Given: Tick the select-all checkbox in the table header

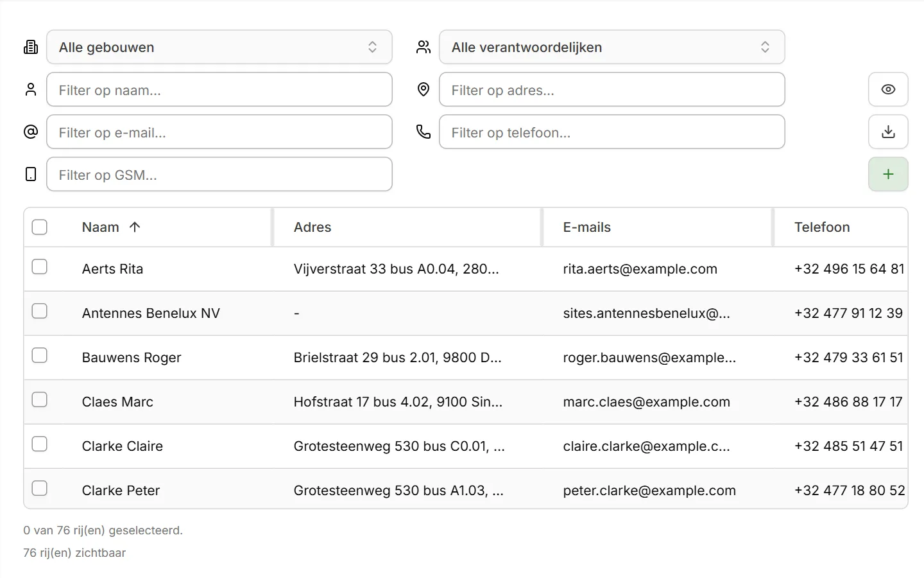Looking at the screenshot, I should point(40,227).
